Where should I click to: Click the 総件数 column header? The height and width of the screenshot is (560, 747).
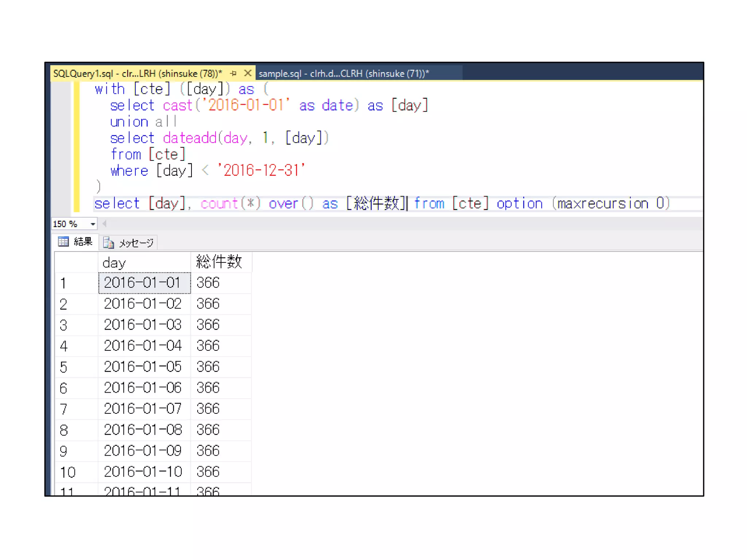(x=220, y=262)
